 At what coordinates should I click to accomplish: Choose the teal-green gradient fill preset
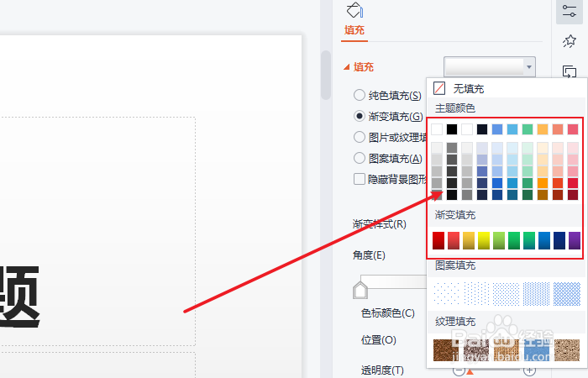pos(529,241)
